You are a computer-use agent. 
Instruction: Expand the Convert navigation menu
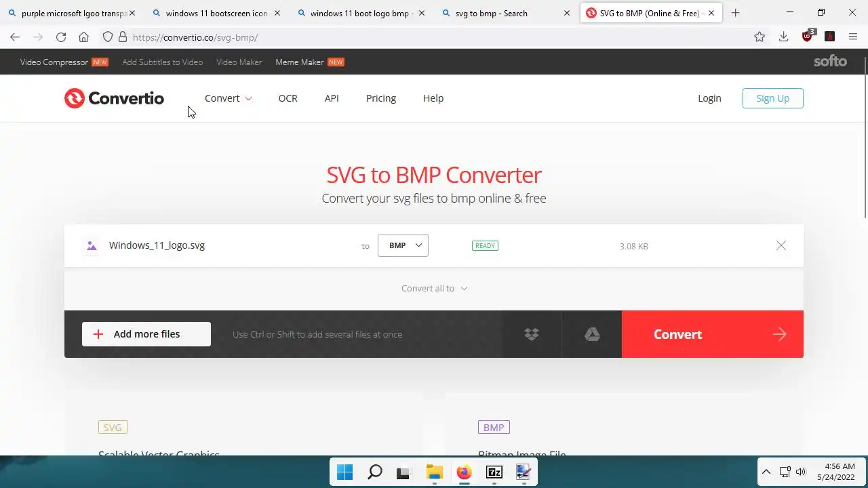[x=229, y=98]
